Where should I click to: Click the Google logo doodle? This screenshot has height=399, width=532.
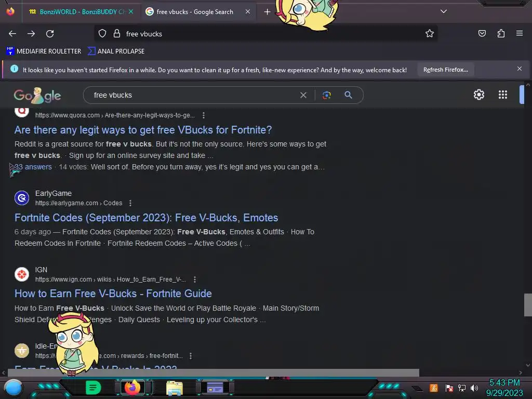37,96
